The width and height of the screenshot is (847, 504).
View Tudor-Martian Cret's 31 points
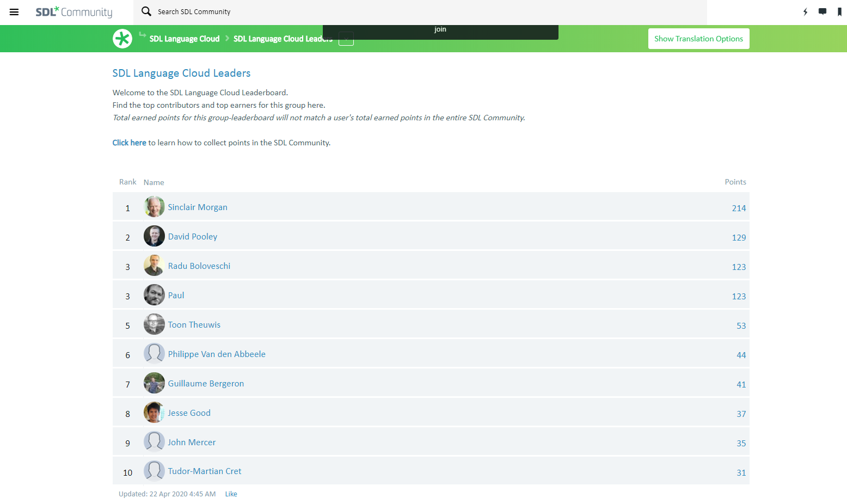point(741,472)
